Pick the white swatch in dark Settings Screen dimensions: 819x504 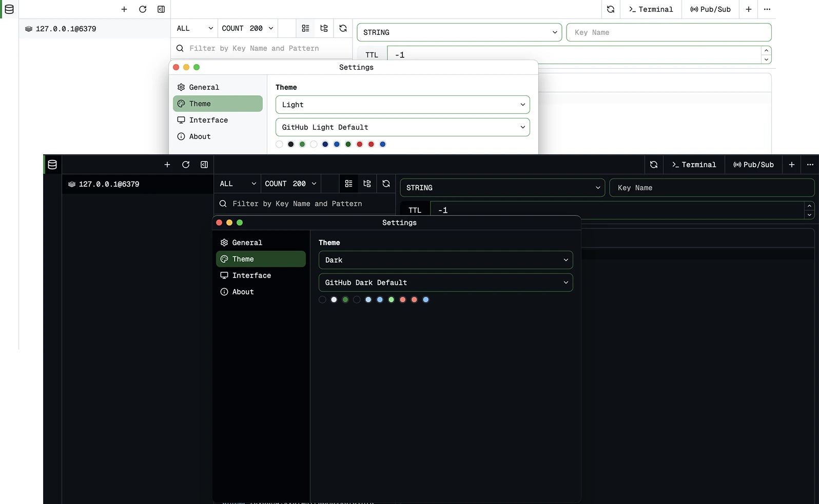pos(334,299)
